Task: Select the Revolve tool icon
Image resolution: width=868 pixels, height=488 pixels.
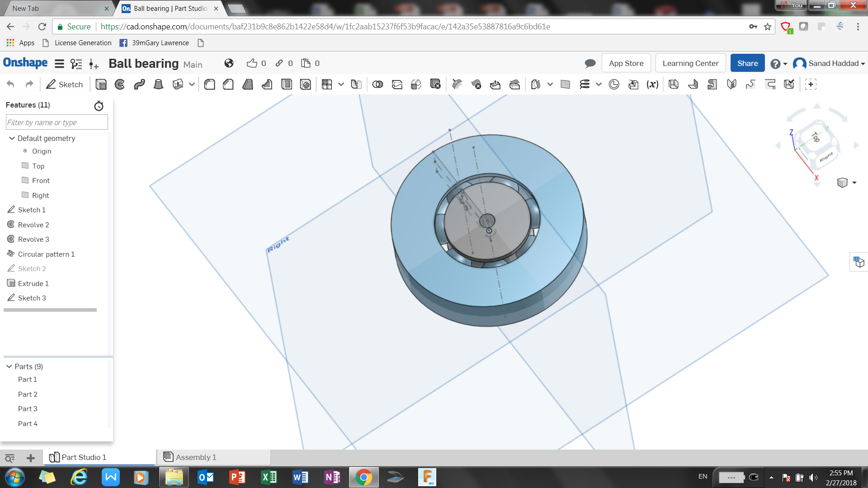Action: coord(120,84)
